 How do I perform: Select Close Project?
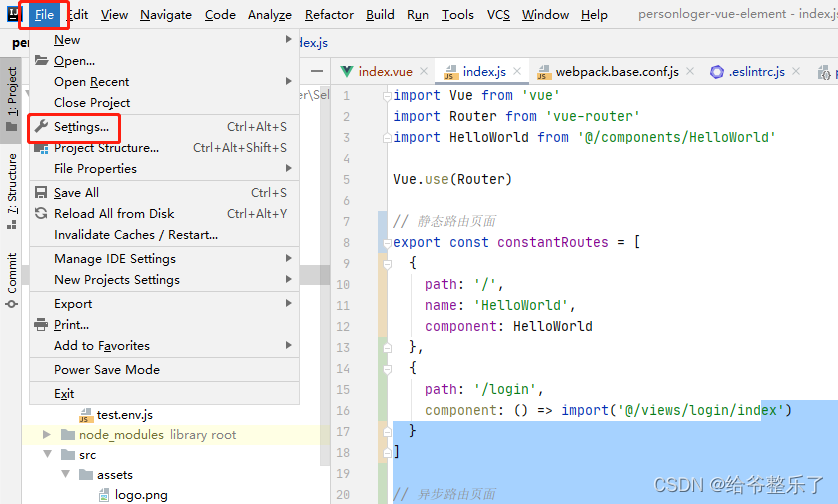click(164, 103)
